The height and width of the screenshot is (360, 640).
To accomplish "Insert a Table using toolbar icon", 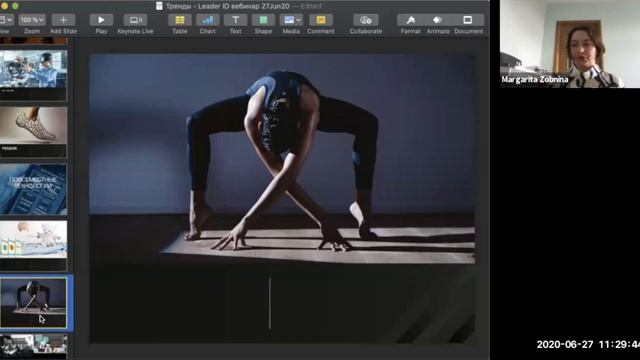I will point(180,20).
